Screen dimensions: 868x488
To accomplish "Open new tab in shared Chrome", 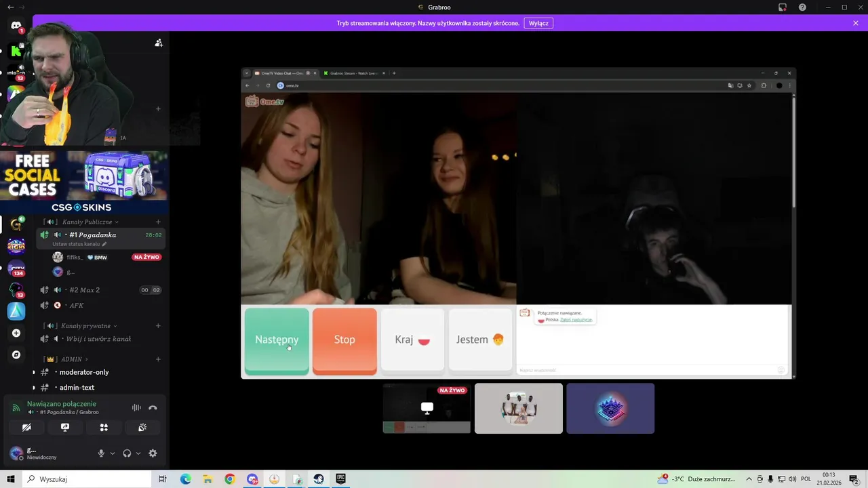I will pyautogui.click(x=394, y=73).
